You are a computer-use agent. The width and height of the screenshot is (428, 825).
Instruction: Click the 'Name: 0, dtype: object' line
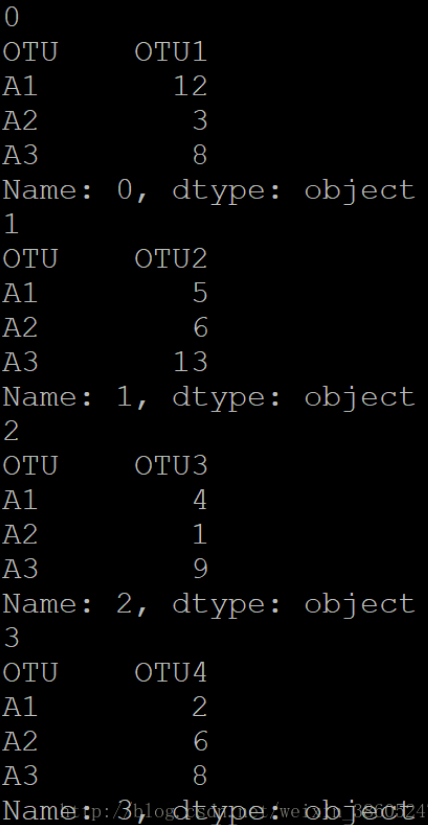(x=209, y=191)
